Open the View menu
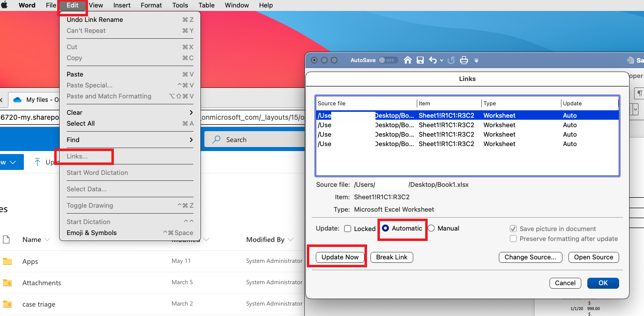 tap(95, 5)
